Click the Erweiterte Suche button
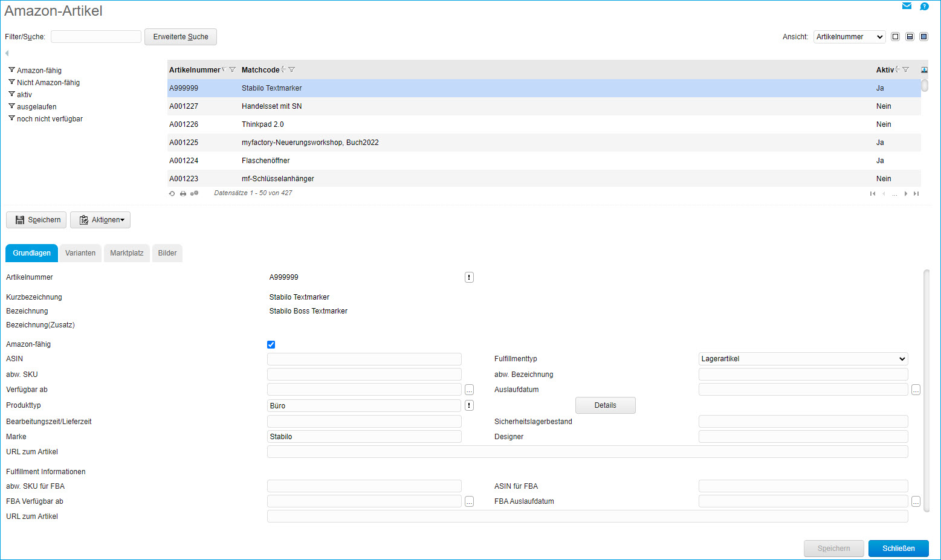 [x=180, y=36]
